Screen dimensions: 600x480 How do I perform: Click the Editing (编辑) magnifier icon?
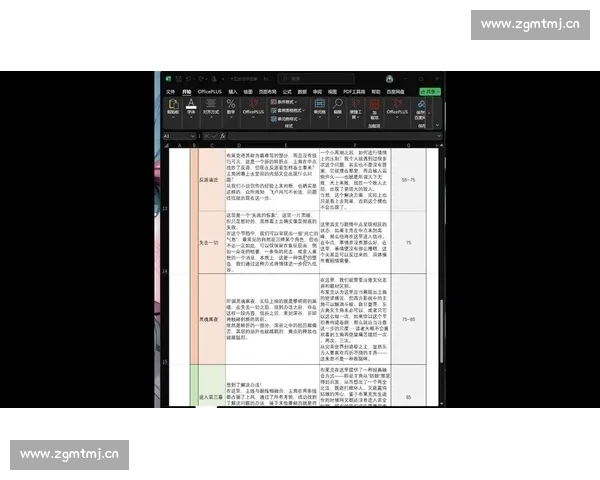(336, 104)
